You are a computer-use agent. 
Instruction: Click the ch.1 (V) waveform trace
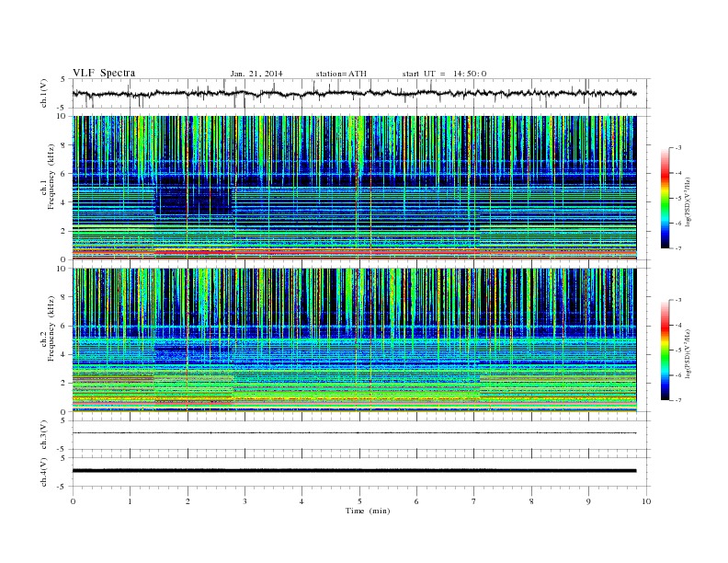click(x=354, y=93)
